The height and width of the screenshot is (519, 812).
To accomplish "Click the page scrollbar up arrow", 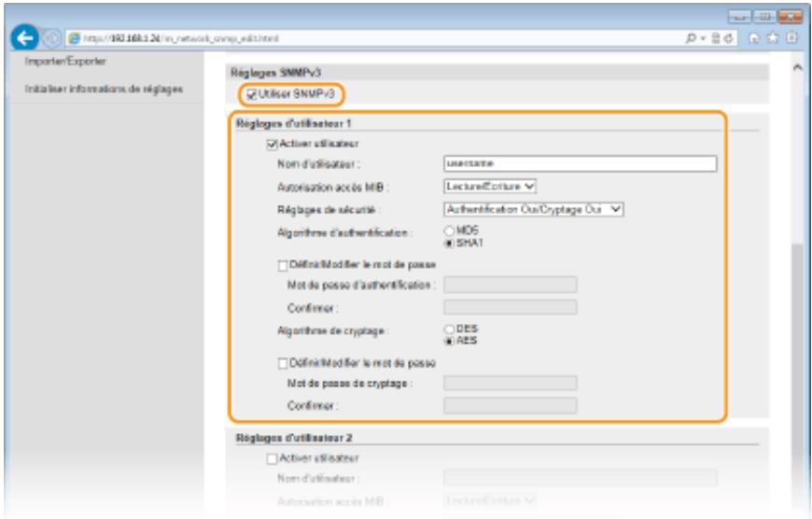I will pos(797,67).
